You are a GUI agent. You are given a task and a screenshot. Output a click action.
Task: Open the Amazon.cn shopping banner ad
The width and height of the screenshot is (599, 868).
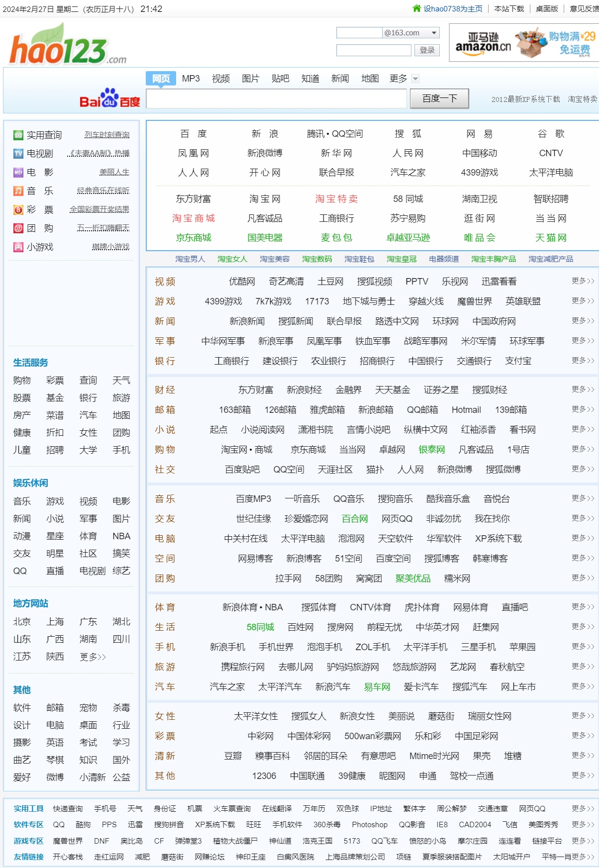click(524, 43)
